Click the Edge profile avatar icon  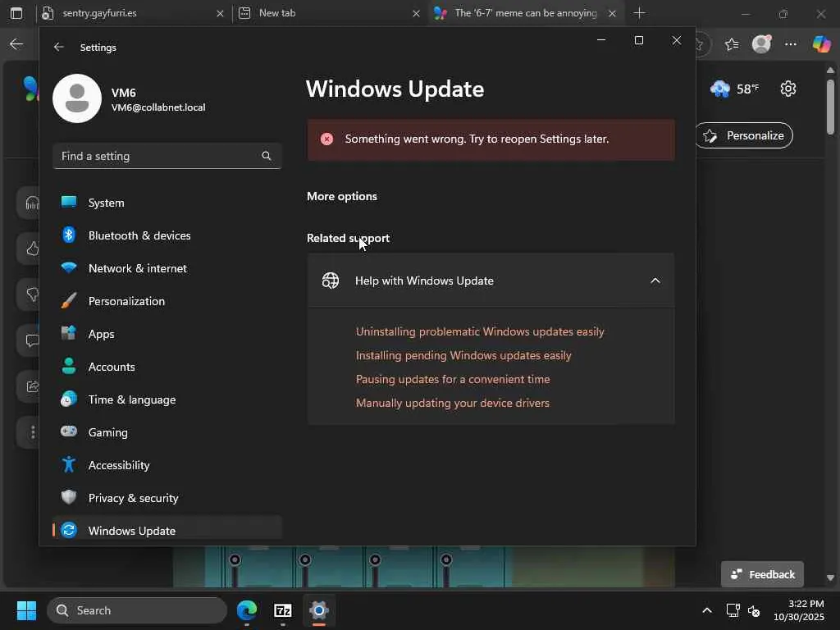(761, 44)
